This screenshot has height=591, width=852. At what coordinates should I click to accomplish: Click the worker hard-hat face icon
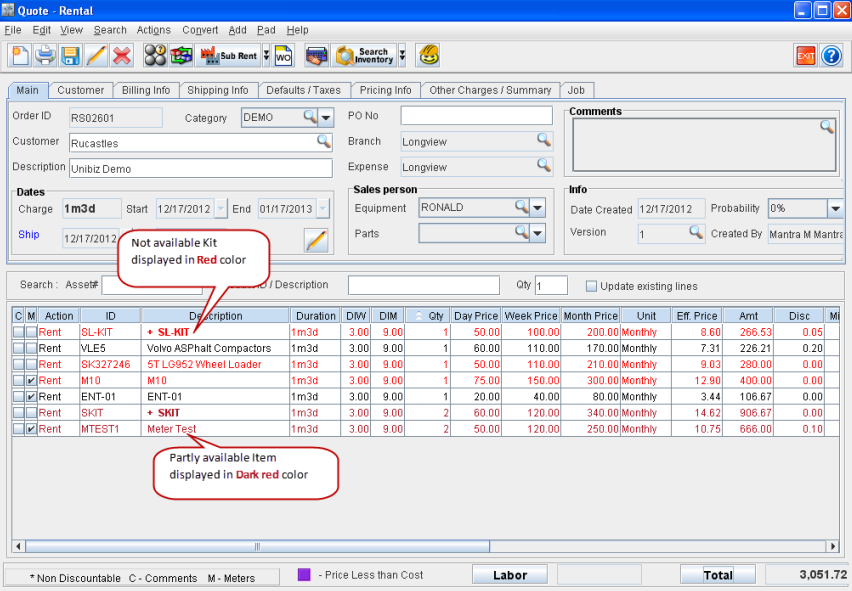click(429, 55)
